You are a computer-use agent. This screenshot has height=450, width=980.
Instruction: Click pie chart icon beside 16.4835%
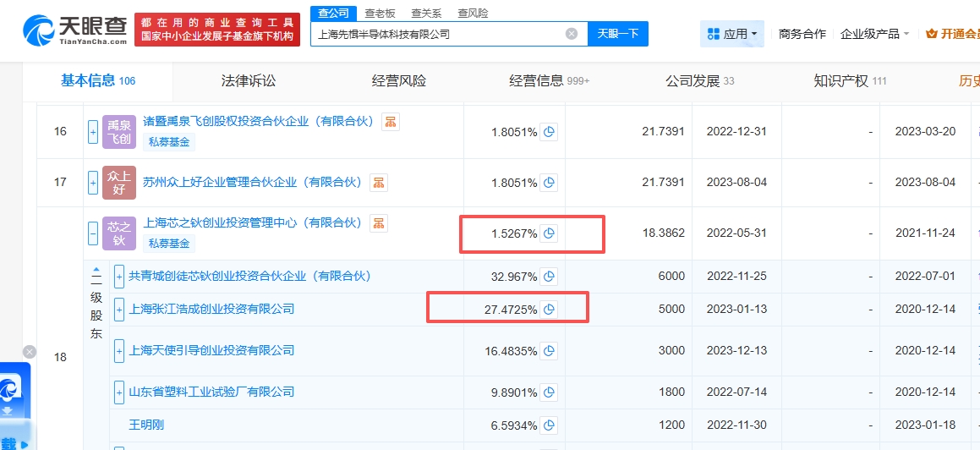pyautogui.click(x=549, y=351)
